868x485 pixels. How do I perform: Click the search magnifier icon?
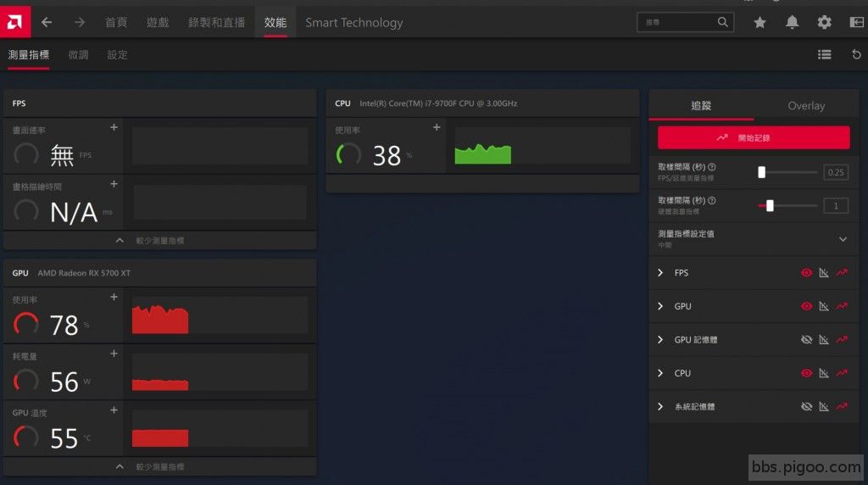point(722,22)
